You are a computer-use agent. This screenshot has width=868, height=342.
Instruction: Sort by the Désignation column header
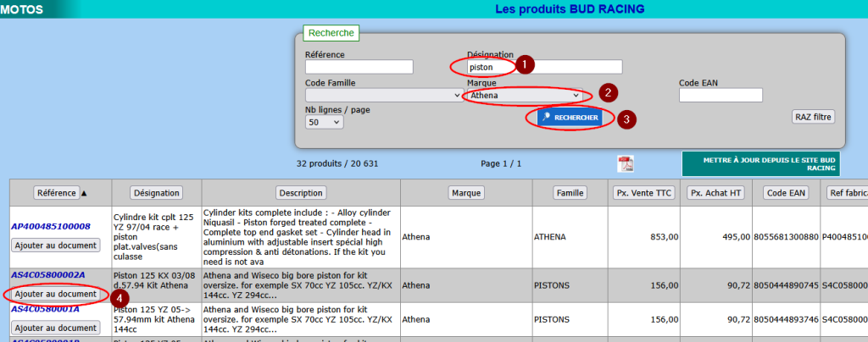(156, 193)
